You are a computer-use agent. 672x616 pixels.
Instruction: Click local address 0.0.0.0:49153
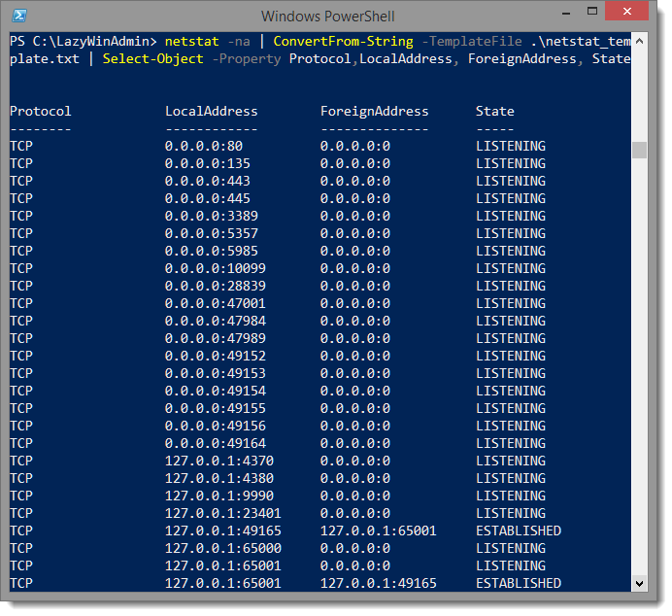216,374
